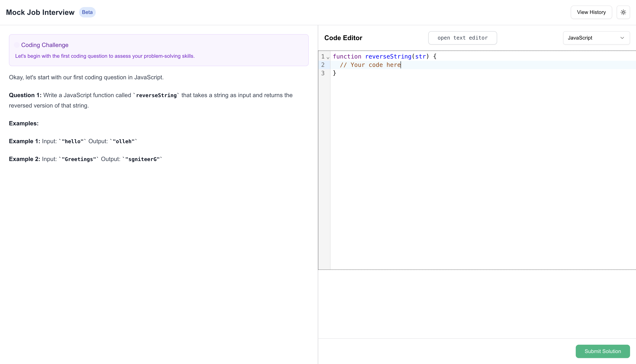Image resolution: width=636 pixels, height=364 pixels.
Task: Open the JavaScript language dropdown
Action: tap(596, 38)
